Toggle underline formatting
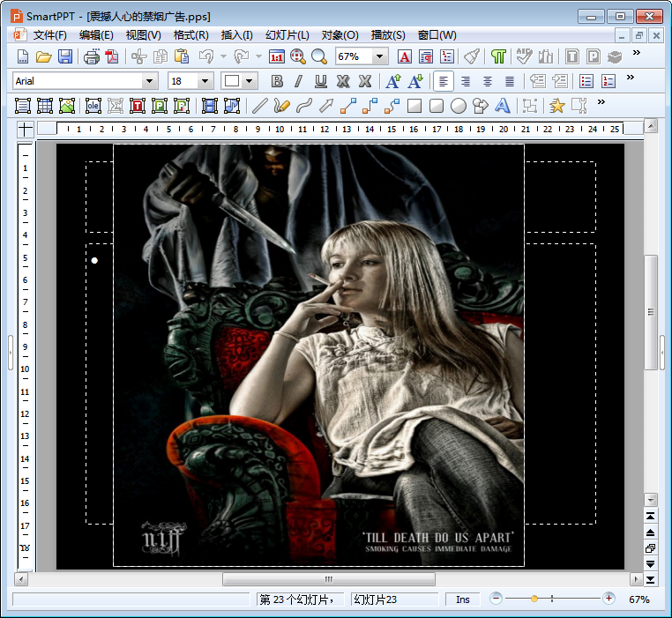This screenshot has height=618, width=672. pyautogui.click(x=321, y=81)
